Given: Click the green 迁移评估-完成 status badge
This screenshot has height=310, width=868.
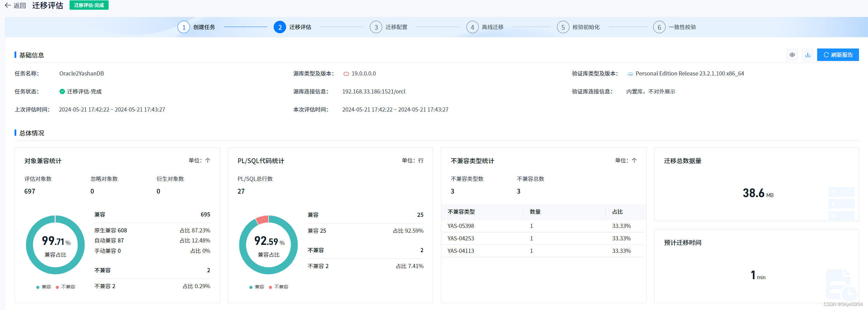Looking at the screenshot, I should [89, 5].
